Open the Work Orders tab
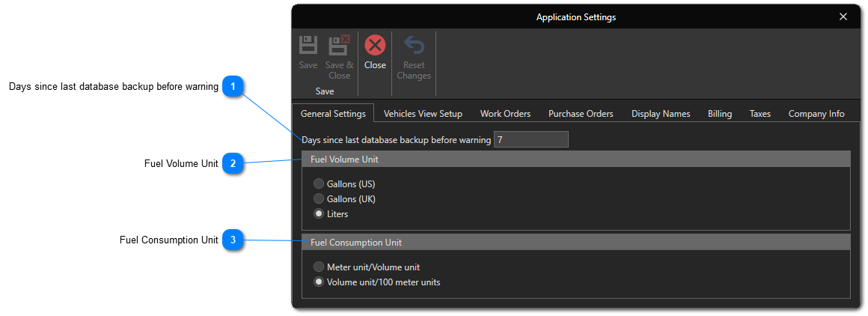This screenshot has width=868, height=316. tap(505, 114)
